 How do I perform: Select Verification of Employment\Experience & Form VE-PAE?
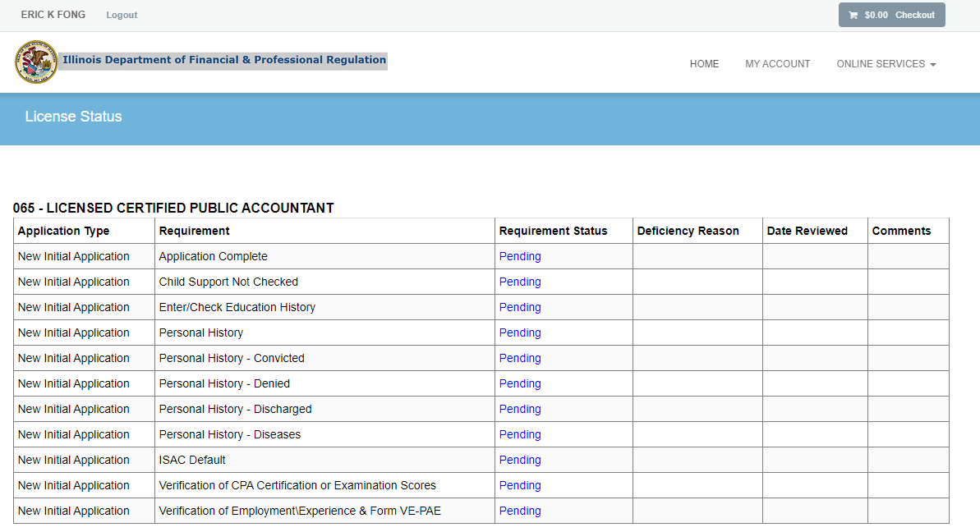tap(325, 511)
